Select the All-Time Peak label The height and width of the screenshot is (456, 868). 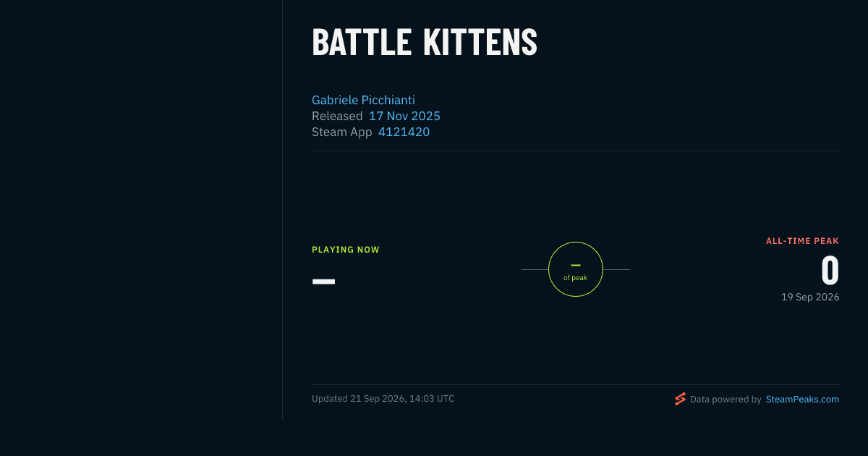pos(802,241)
